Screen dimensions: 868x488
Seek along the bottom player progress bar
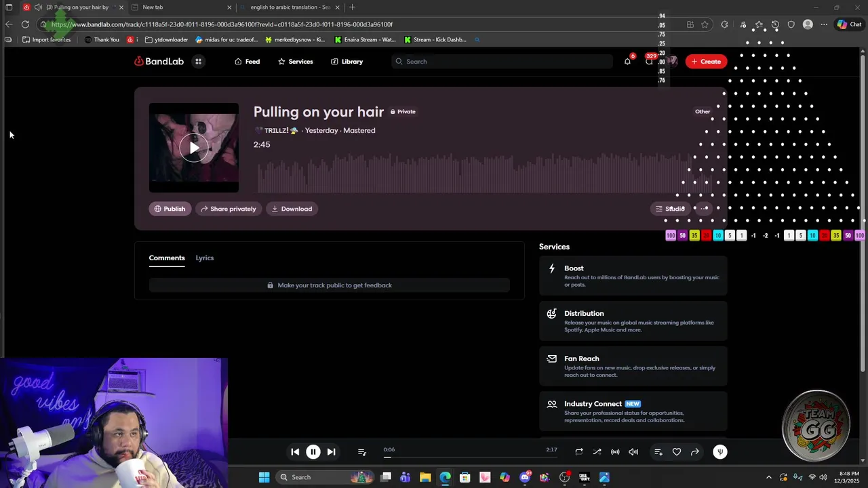click(471, 457)
